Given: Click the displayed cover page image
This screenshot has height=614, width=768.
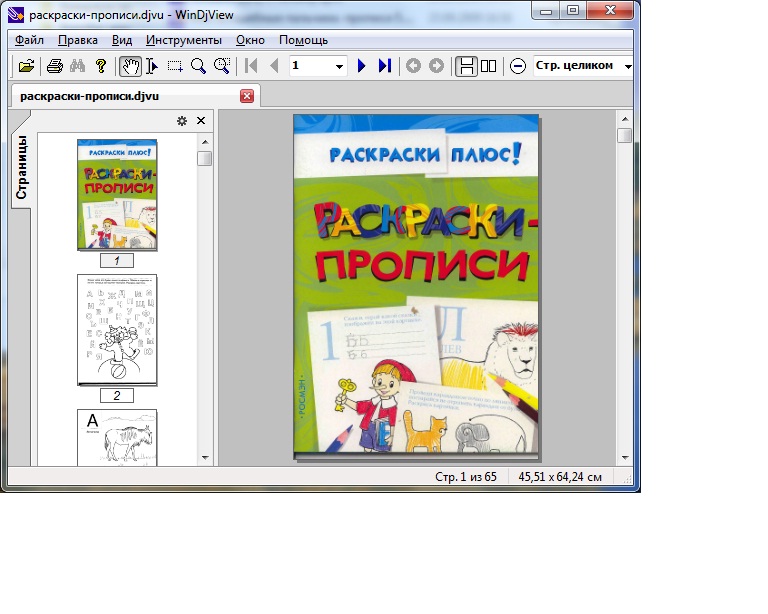Looking at the screenshot, I should pyautogui.click(x=416, y=287).
